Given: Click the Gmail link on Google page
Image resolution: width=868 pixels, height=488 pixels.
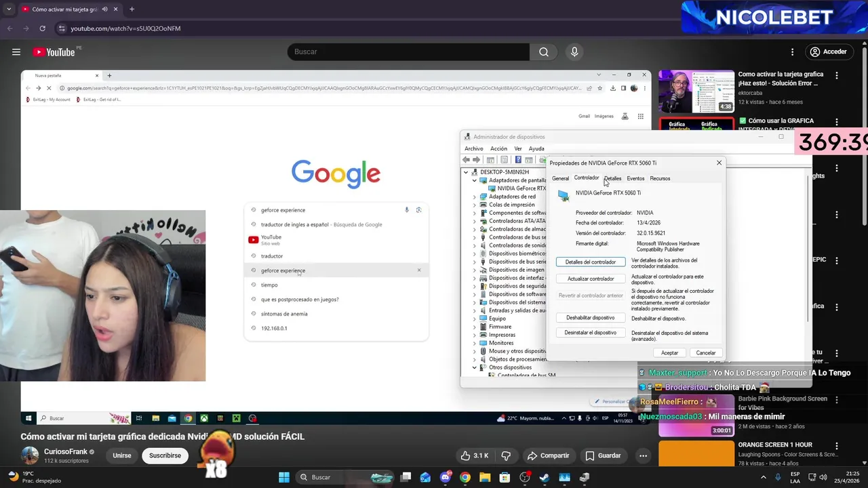Looking at the screenshot, I should pyautogui.click(x=584, y=116).
